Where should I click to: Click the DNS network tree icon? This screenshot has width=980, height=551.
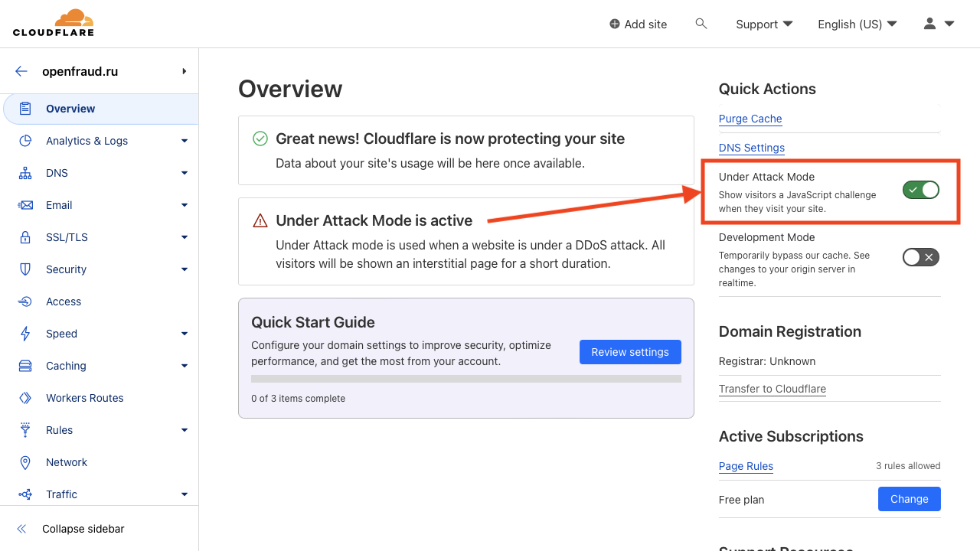coord(25,173)
